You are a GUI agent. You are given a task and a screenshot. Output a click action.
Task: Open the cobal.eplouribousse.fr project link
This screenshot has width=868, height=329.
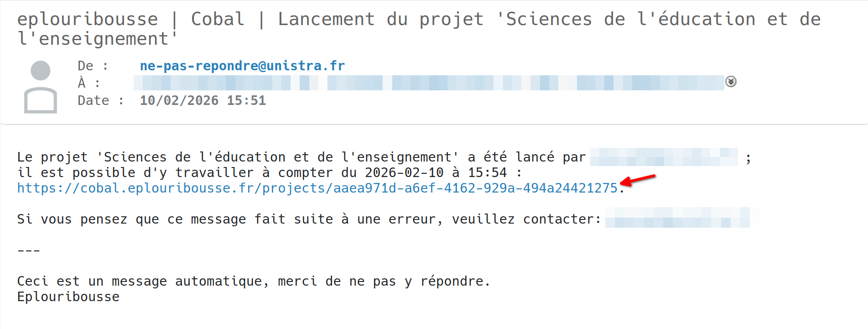point(317,188)
